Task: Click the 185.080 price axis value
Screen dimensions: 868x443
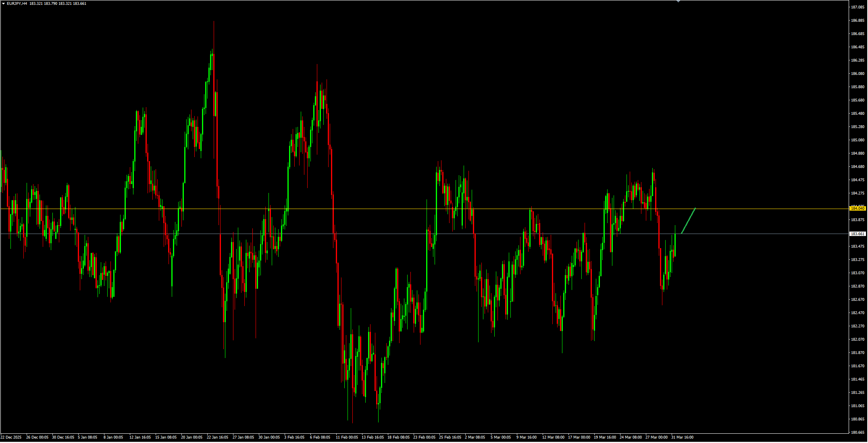Action: tap(858, 140)
